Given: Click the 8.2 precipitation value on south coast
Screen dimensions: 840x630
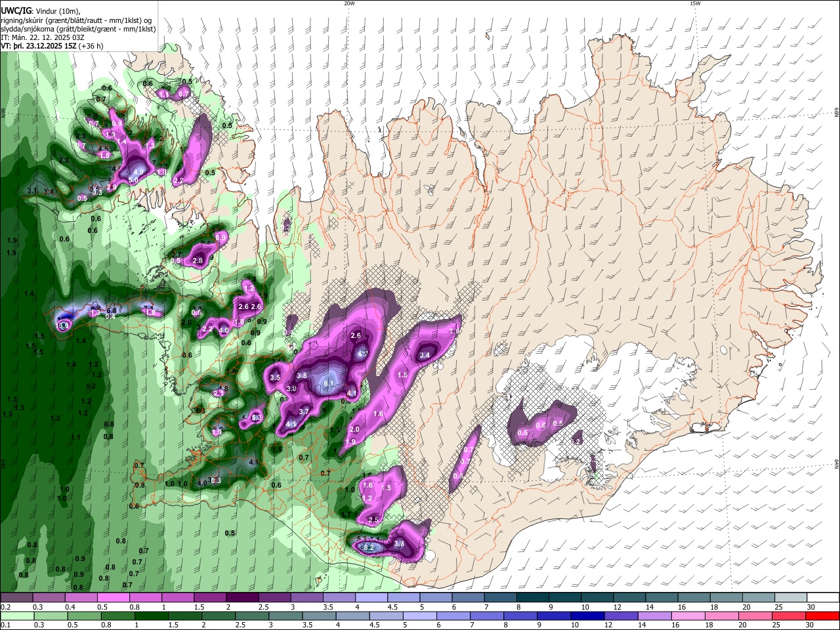Looking at the screenshot, I should [368, 547].
